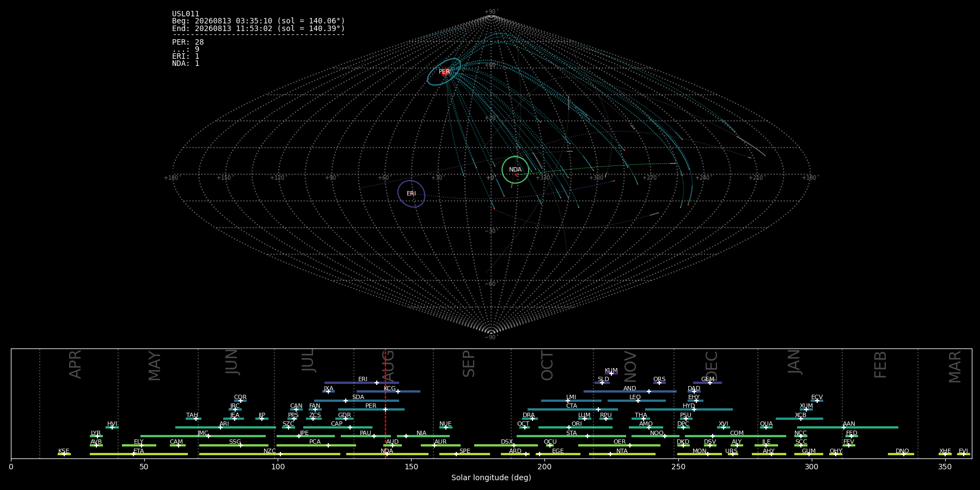
Task: Select the ORI shower activity bar
Action: point(575,427)
